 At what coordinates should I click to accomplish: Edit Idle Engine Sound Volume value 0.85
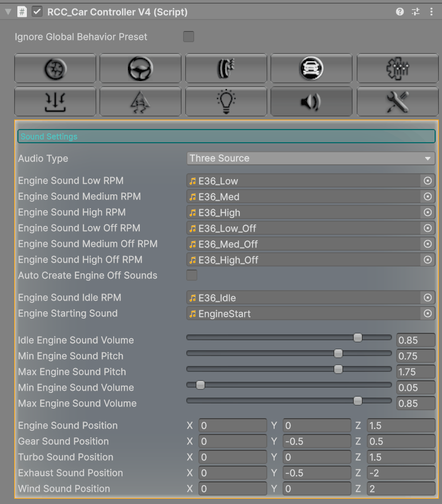tap(416, 340)
